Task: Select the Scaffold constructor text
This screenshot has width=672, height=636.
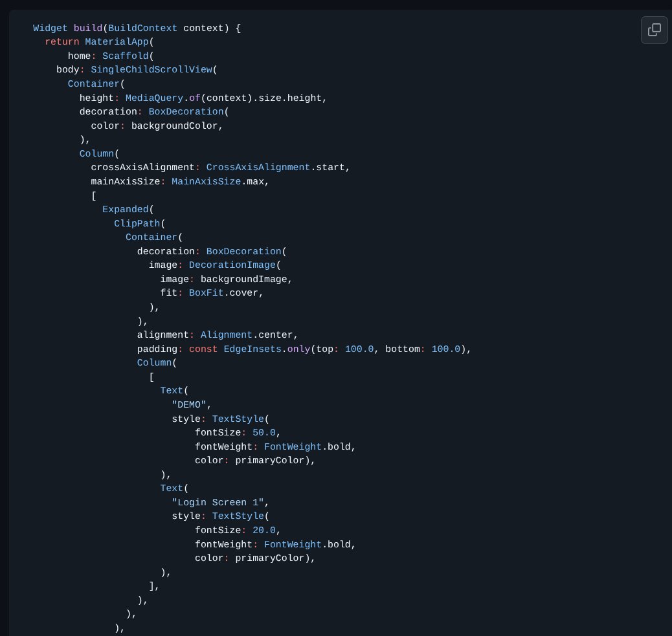Action: (x=125, y=56)
